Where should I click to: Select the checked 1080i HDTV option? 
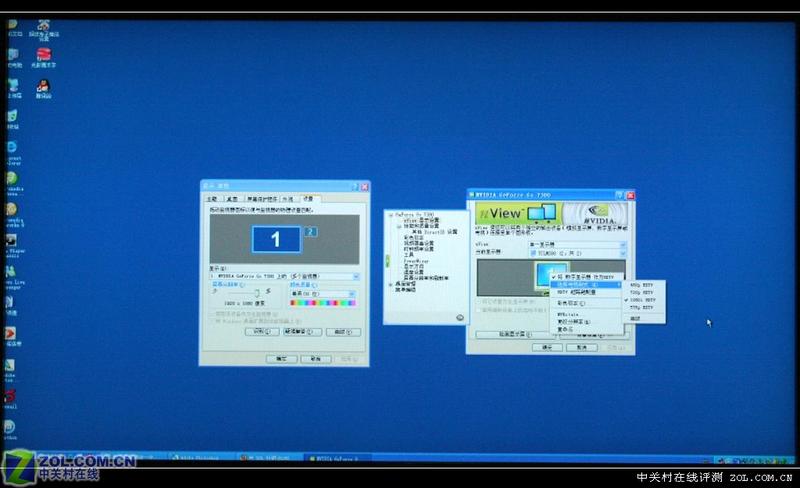pyautogui.click(x=644, y=300)
